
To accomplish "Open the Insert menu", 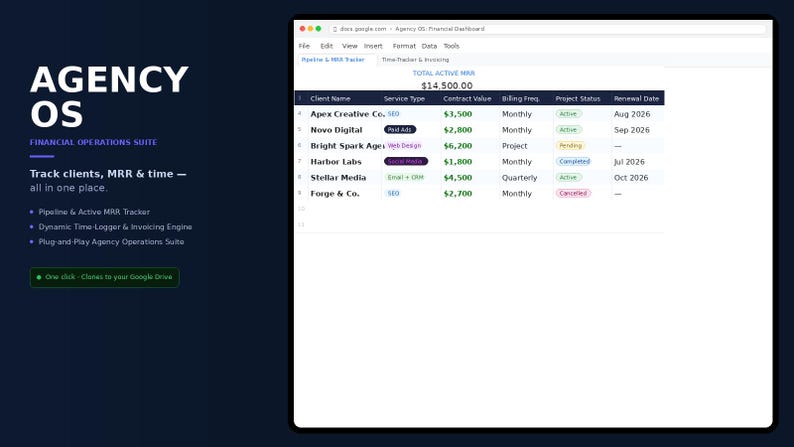I will [x=373, y=46].
